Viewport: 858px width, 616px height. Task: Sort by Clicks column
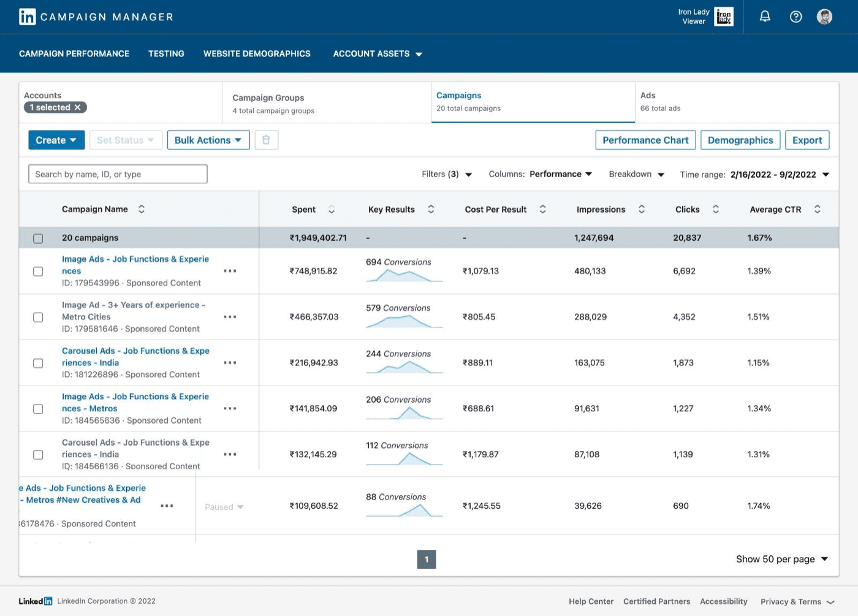[716, 209]
